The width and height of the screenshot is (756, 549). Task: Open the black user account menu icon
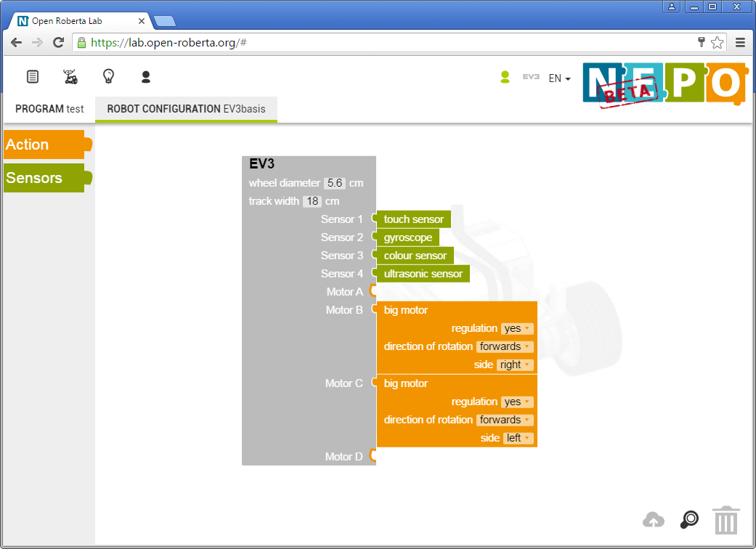[x=145, y=77]
